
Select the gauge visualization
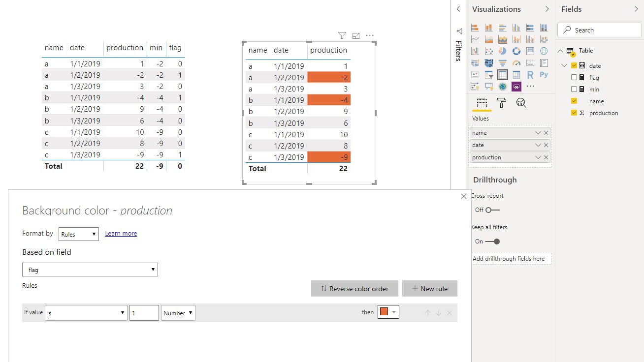click(516, 63)
